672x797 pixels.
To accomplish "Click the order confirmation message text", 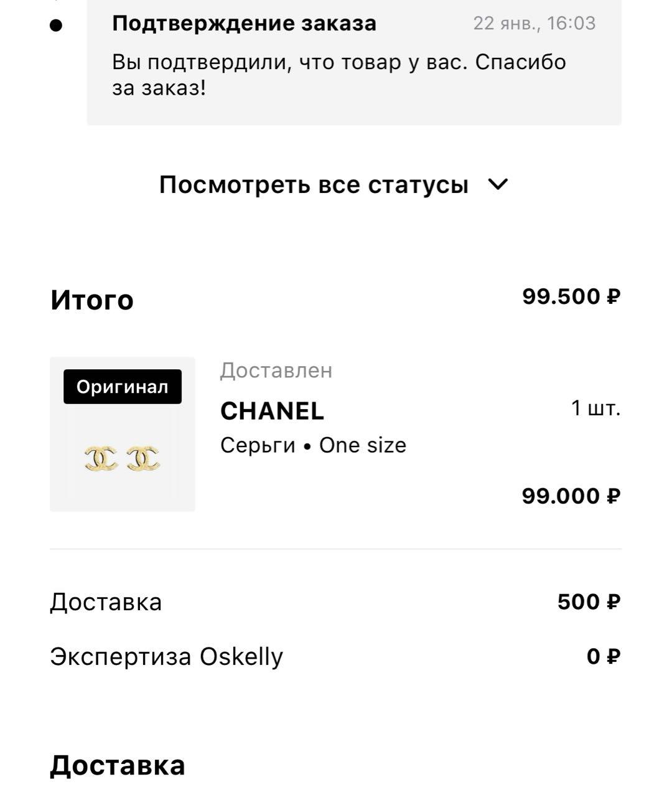I will (339, 75).
